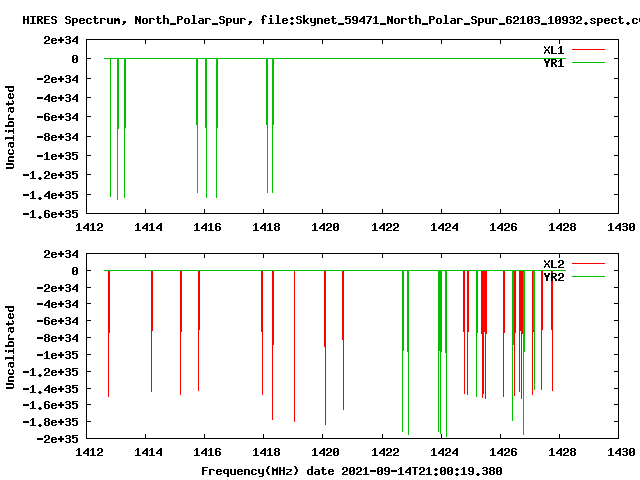640x480 pixels.
Task: Click the YR2 legend label in lower plot
Action: pos(553,277)
